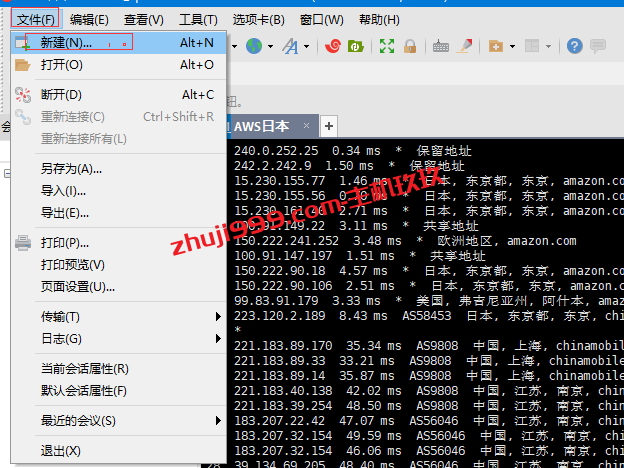Choose 打印(P)... entry

click(119, 243)
